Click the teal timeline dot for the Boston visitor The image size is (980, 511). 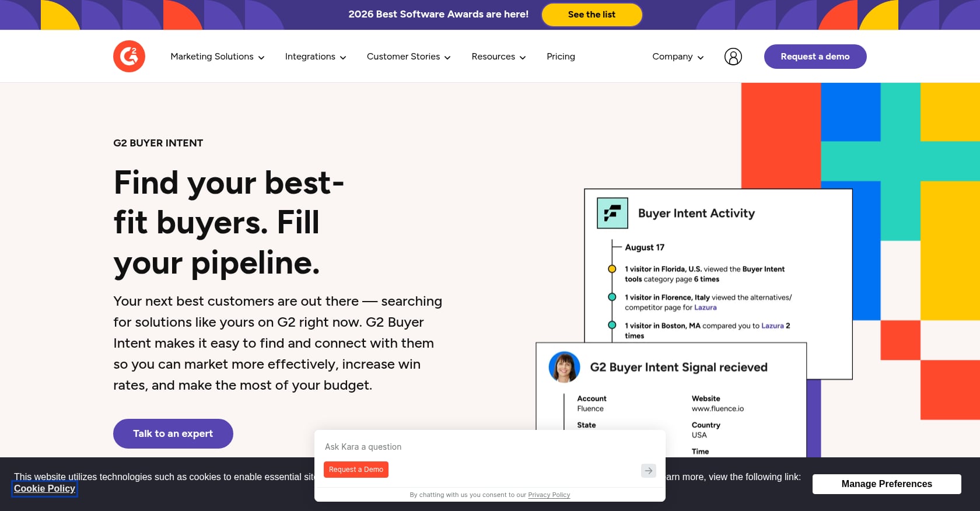point(612,325)
